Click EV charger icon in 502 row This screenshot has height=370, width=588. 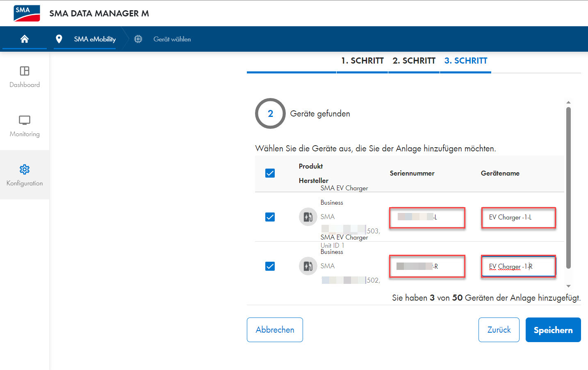point(308,266)
